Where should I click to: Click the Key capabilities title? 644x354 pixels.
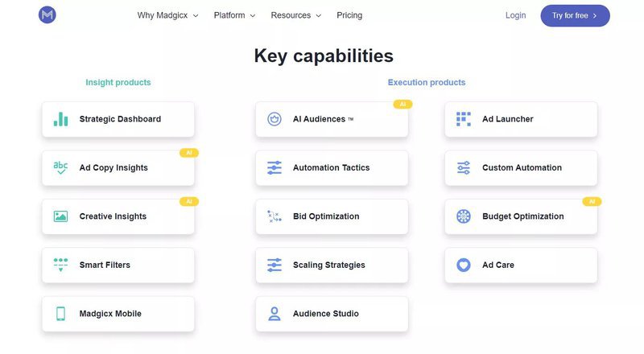click(324, 56)
